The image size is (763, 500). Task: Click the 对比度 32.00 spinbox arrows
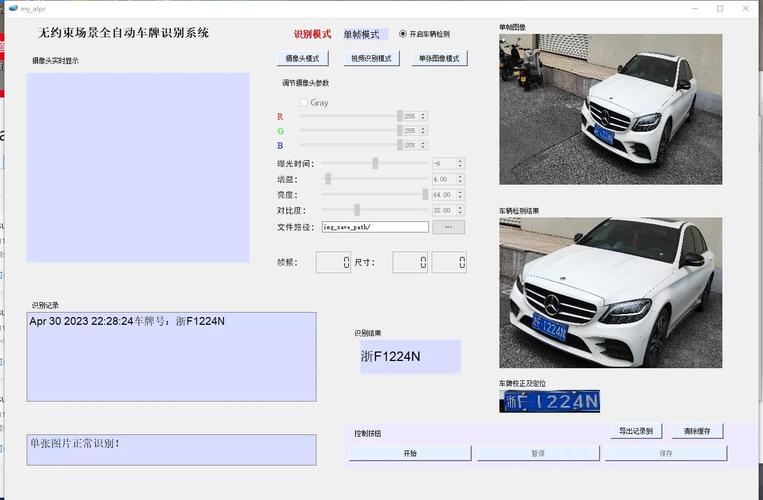[x=460, y=210]
